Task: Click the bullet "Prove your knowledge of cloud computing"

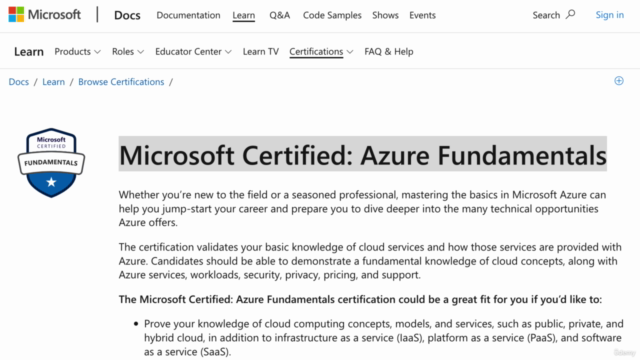Action: (383, 338)
